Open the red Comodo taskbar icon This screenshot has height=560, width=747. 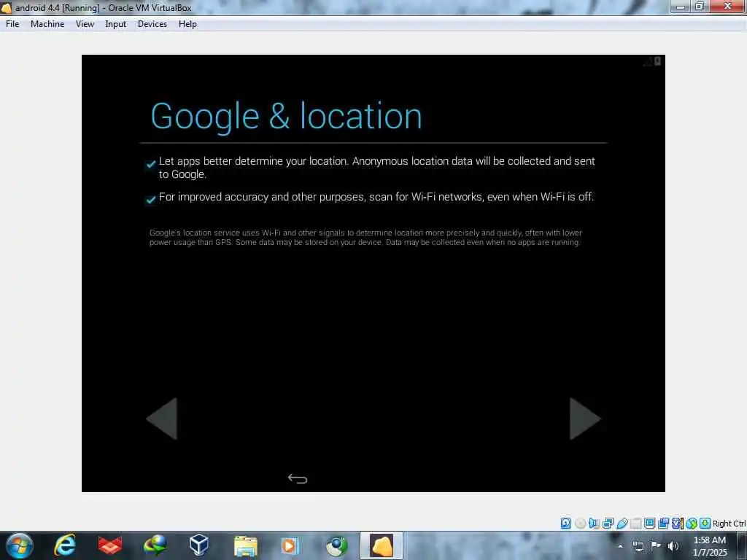coord(110,545)
